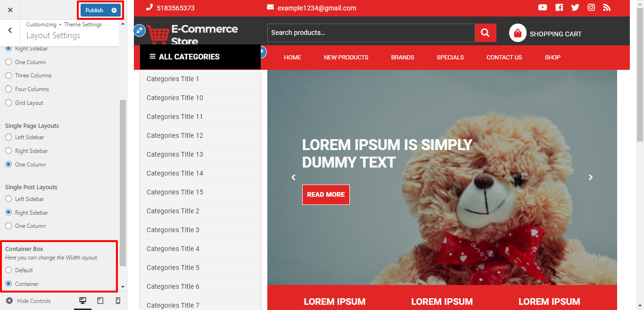Switch to tablet preview mode
The height and width of the screenshot is (310, 644).
[x=100, y=301]
